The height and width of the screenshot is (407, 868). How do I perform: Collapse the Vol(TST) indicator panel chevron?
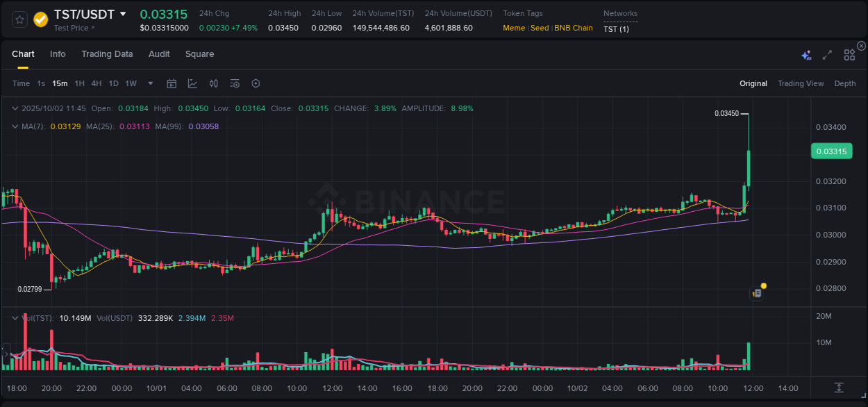click(15, 317)
